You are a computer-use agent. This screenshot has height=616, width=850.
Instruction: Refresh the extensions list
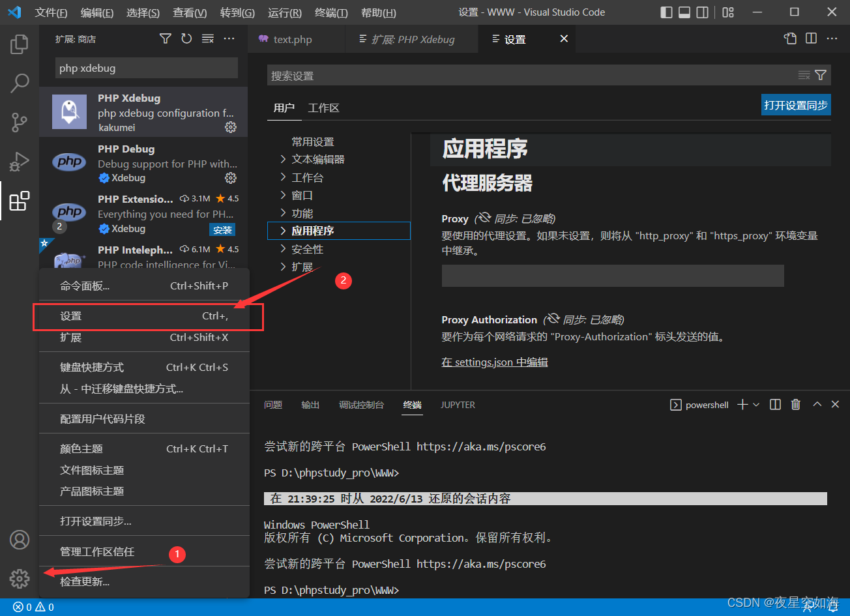tap(186, 39)
